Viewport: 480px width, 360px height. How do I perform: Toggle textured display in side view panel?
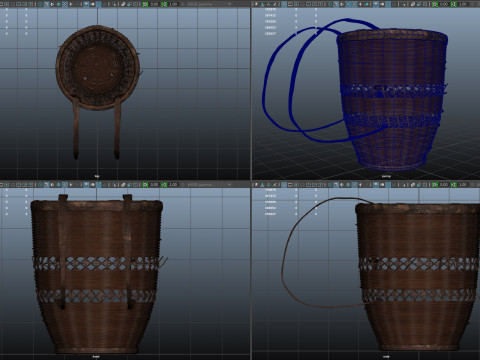point(354,184)
